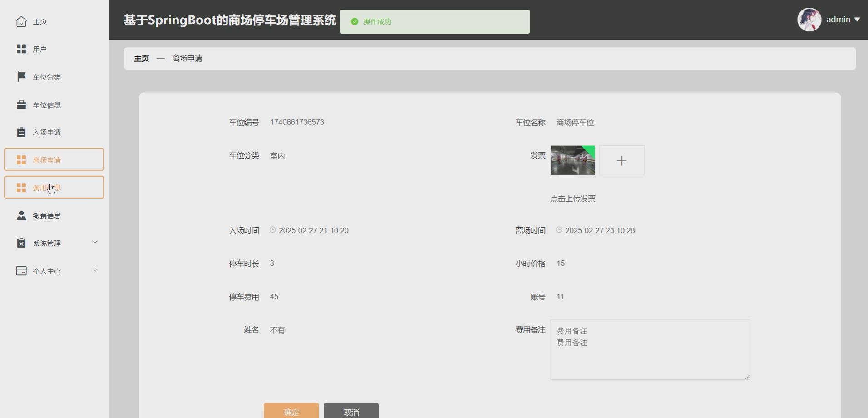Viewport: 868px width, 418px height.
Task: Click the admin avatar picture
Action: tap(809, 19)
